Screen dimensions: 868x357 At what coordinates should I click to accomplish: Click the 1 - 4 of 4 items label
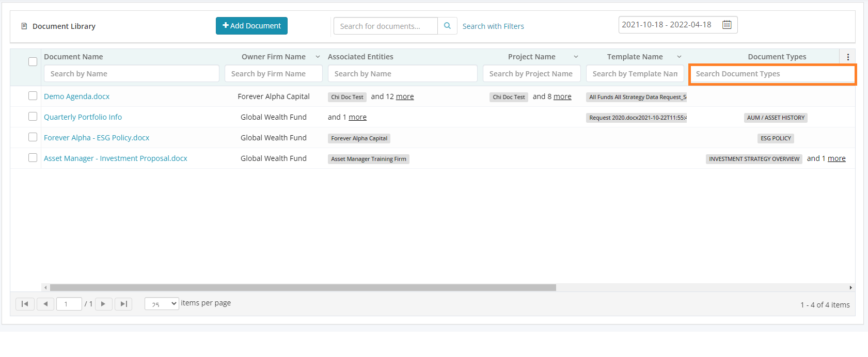click(x=825, y=305)
